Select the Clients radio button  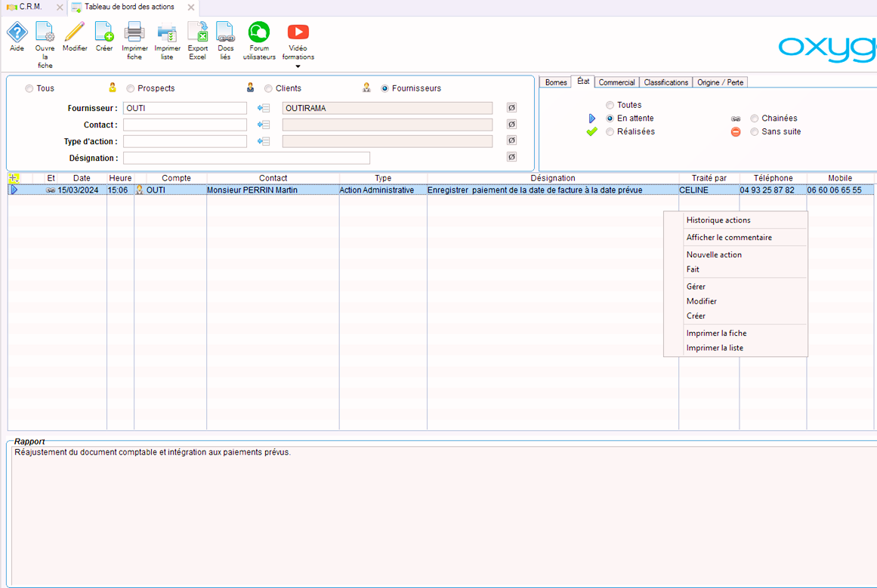pyautogui.click(x=268, y=89)
